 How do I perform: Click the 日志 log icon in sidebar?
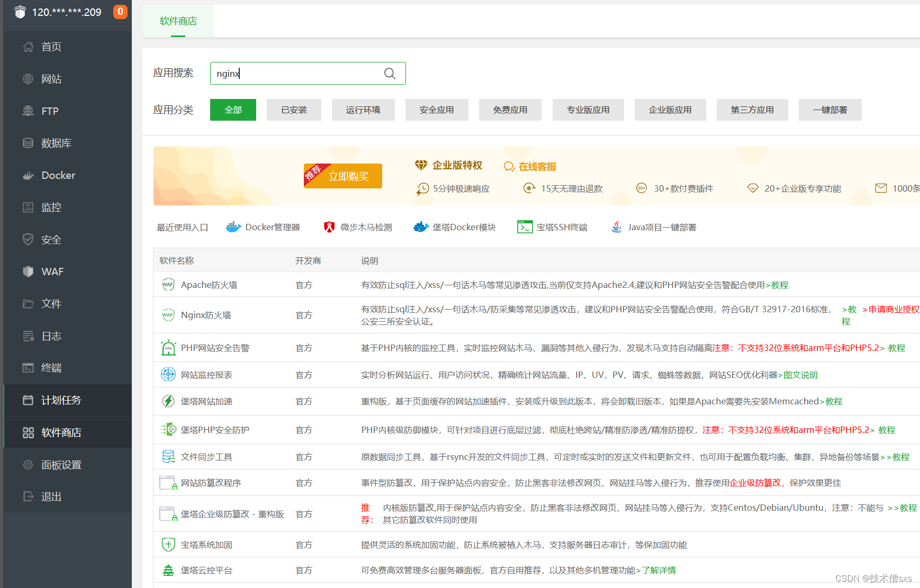(x=28, y=336)
